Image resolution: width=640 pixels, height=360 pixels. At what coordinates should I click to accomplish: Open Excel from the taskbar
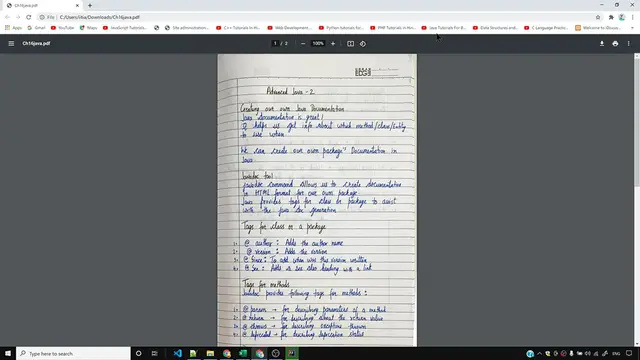243,353
